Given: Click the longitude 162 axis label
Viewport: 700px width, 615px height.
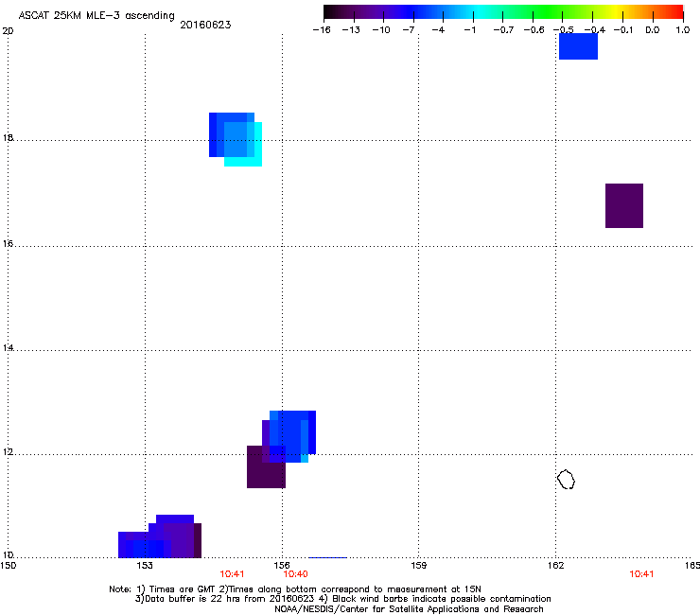Looking at the screenshot, I should 556,566.
